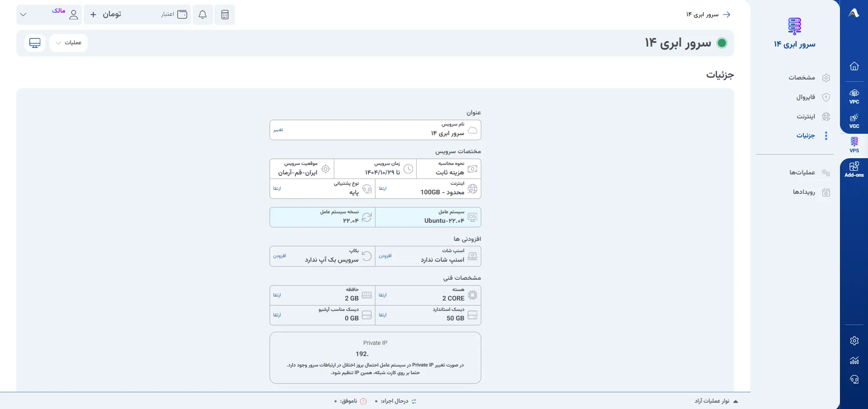Open رویدادها in the sidebar
Viewport: 868px width, 409px height.
click(x=811, y=192)
